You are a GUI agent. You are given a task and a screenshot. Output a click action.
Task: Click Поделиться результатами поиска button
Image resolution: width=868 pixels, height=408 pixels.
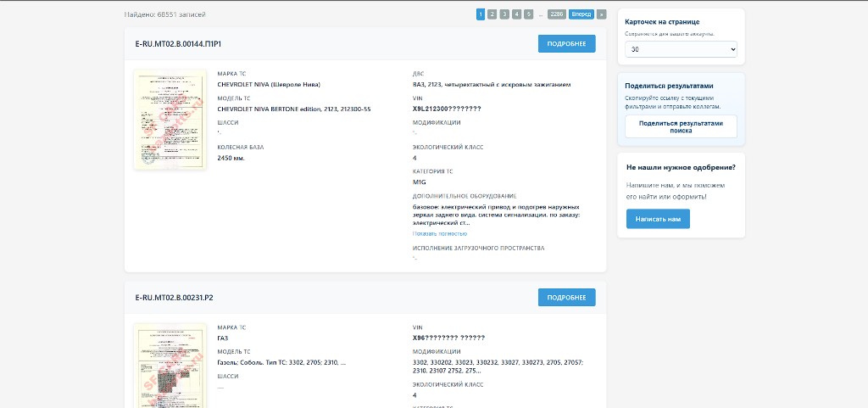[x=681, y=126]
